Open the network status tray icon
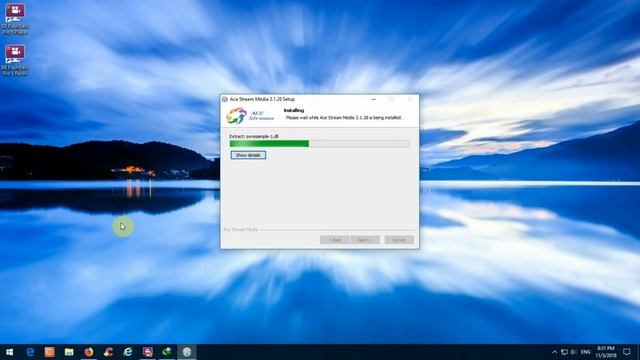Viewport: 640px width, 360px height. (564, 352)
